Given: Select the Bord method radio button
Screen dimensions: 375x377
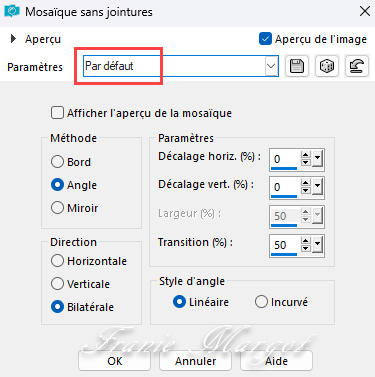Looking at the screenshot, I should [x=57, y=162].
